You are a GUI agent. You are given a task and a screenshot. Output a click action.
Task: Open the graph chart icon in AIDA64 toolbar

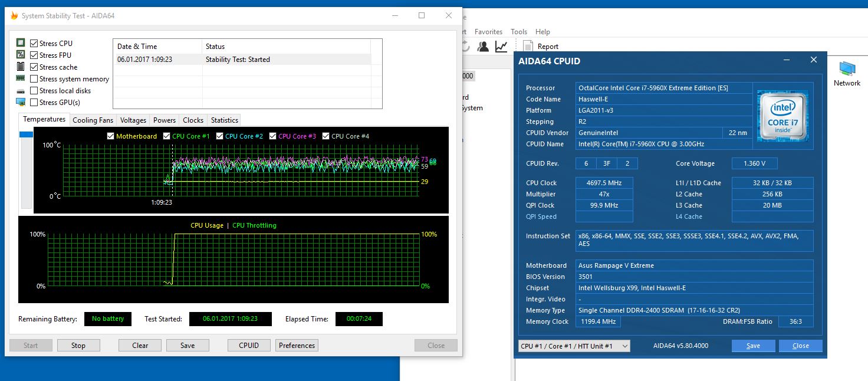coord(501,46)
